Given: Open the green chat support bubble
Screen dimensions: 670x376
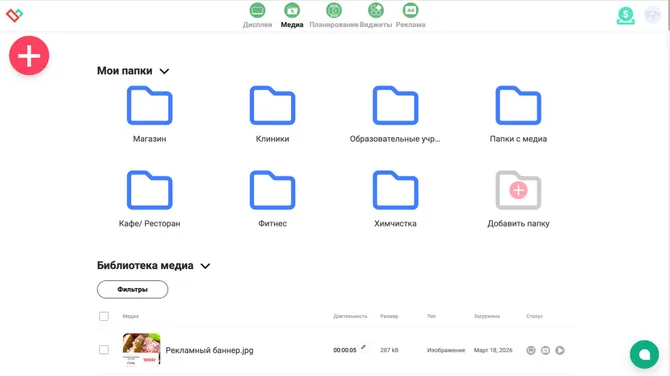Looking at the screenshot, I should (x=644, y=354).
